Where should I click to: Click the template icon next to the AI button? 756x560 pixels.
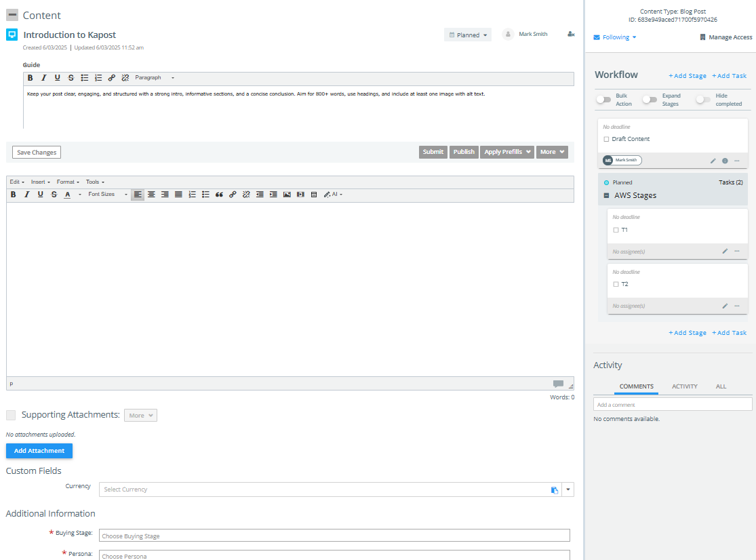click(314, 194)
